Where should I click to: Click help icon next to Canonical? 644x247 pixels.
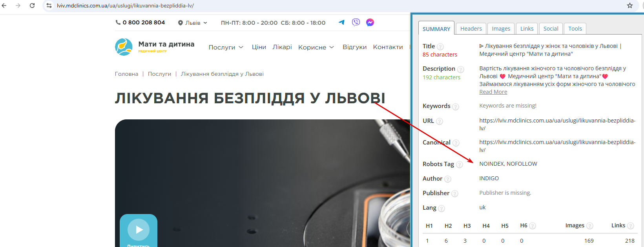[x=456, y=143]
